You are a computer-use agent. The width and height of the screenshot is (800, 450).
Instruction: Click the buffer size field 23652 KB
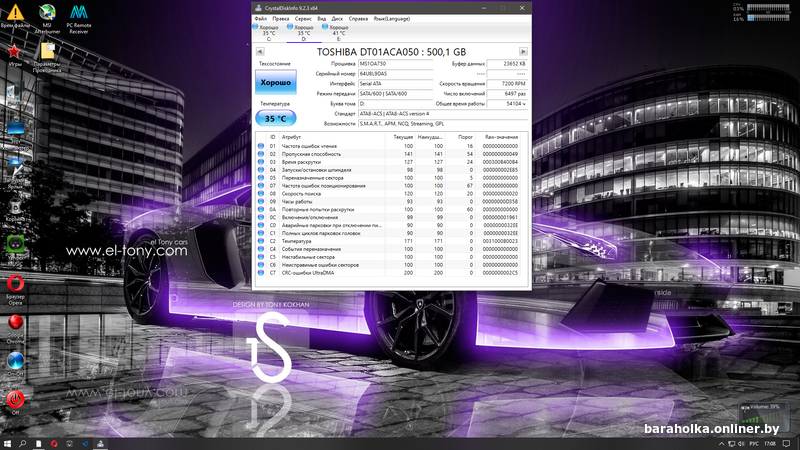[x=507, y=64]
